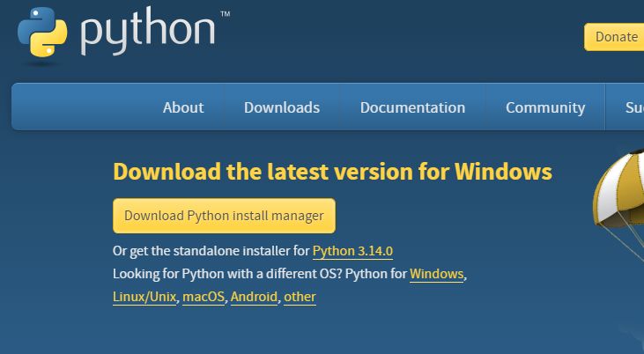Follow the Windows link
This screenshot has height=354, width=644.
click(437, 274)
